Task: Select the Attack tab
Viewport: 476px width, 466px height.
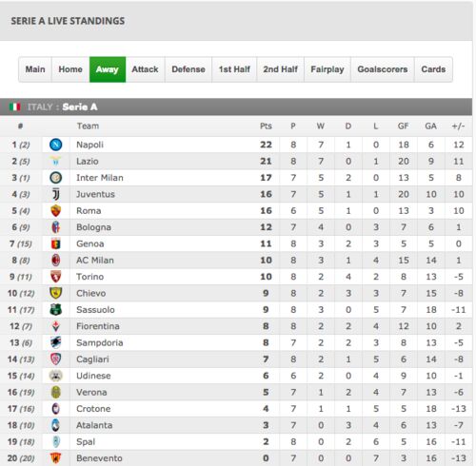Action: coord(145,69)
